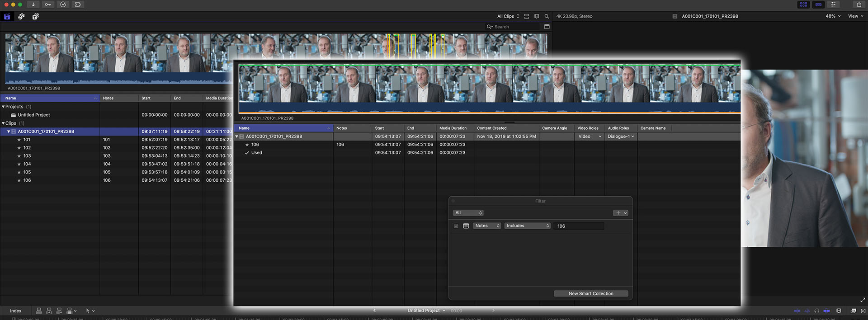868x320 pixels.
Task: Open the viewer View menu
Action: (855, 16)
